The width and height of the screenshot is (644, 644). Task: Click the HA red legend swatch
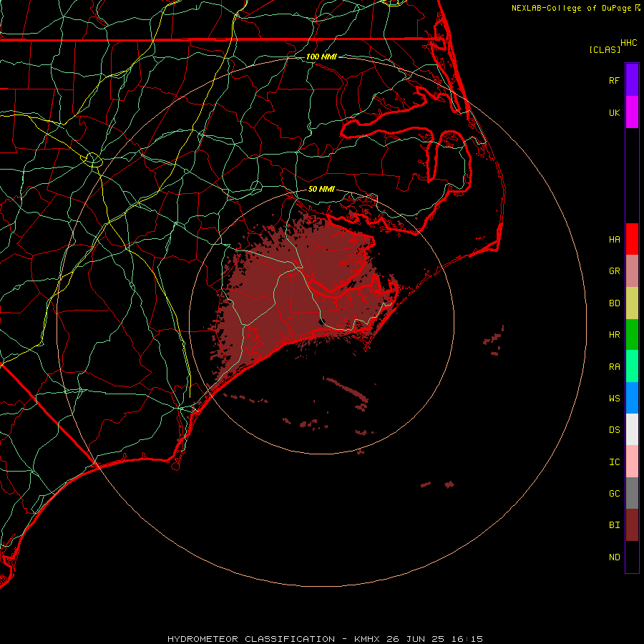[632, 239]
